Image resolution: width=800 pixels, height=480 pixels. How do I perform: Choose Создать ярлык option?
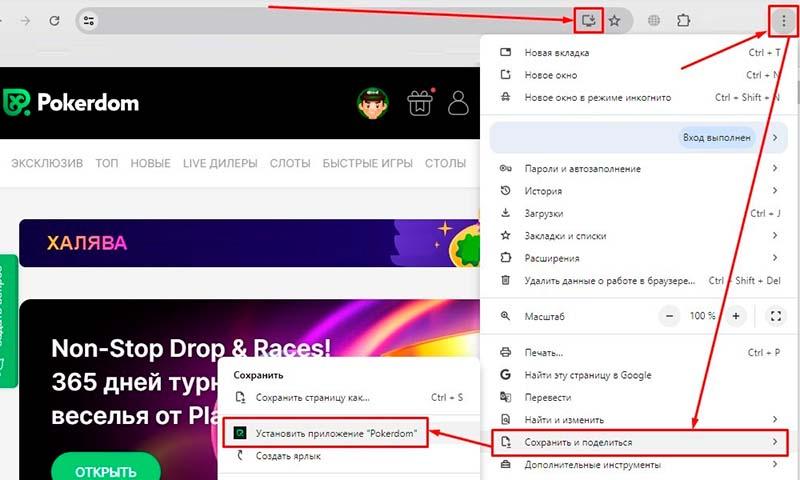pos(349,456)
